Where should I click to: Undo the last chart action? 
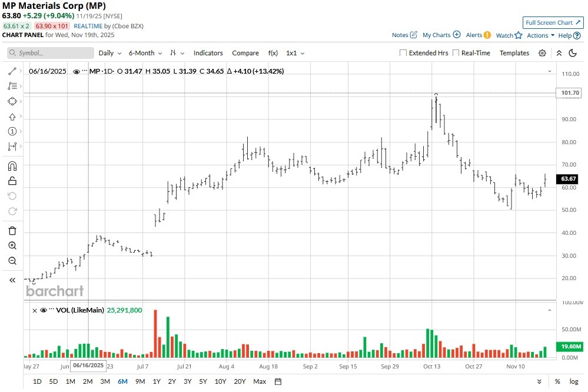point(12,196)
